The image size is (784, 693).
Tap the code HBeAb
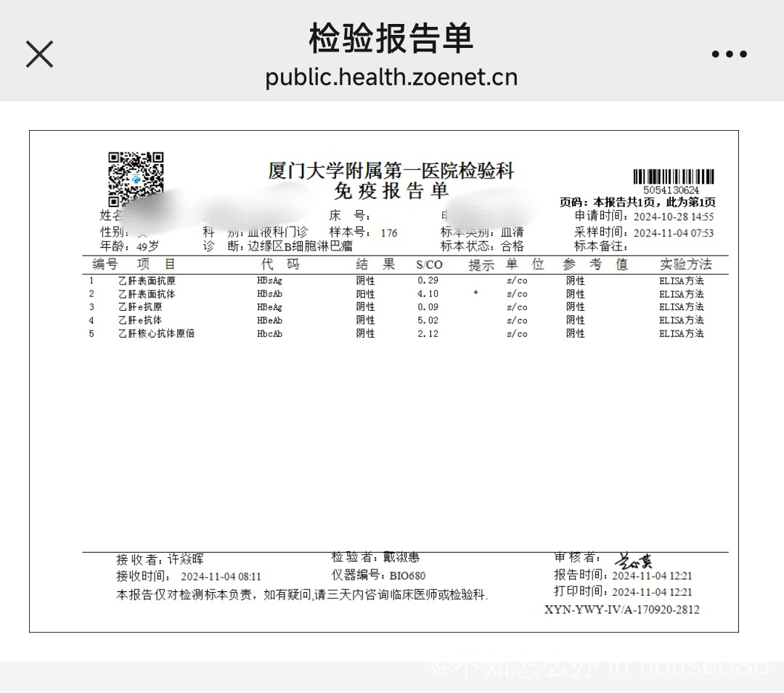point(270,320)
